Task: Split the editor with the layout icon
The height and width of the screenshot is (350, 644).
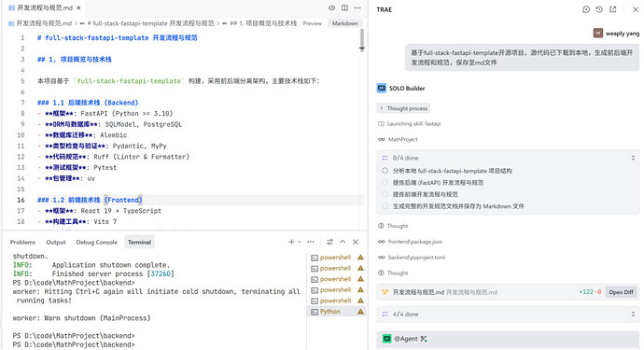Action: click(x=344, y=7)
